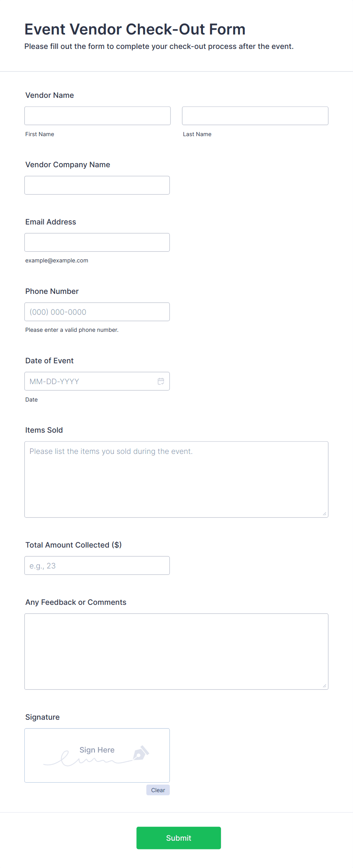This screenshot has width=353, height=868.
Task: Click the Total Amount Collected field
Action: coord(97,565)
